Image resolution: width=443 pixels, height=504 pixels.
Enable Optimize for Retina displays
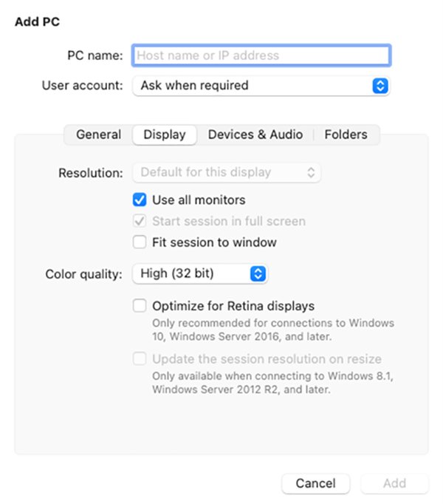[x=140, y=306]
